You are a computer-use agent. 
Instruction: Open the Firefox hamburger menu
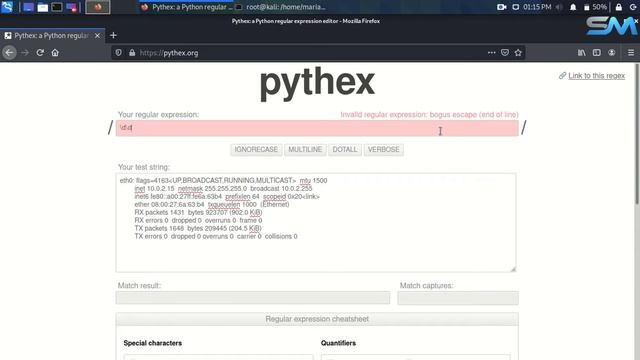click(x=631, y=53)
